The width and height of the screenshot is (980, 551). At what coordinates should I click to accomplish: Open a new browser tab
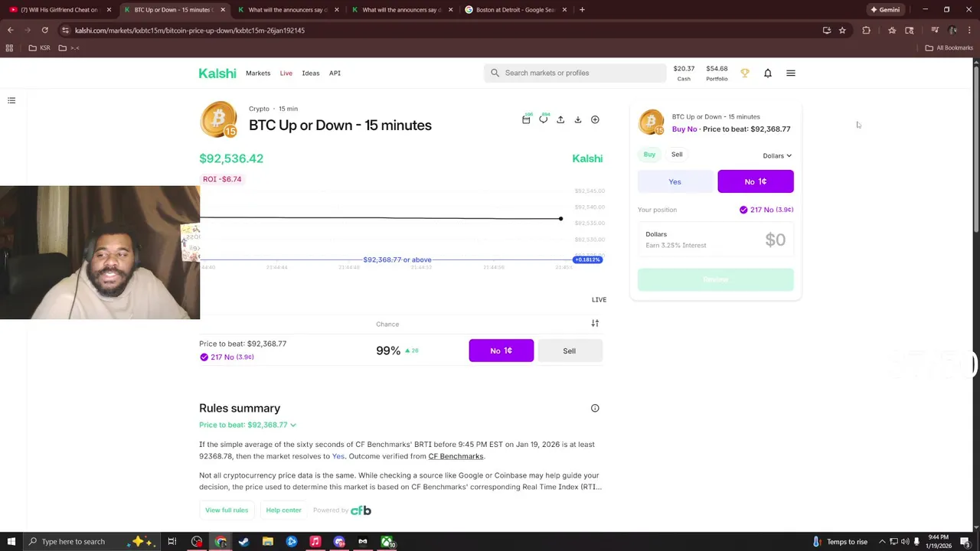coord(582,10)
